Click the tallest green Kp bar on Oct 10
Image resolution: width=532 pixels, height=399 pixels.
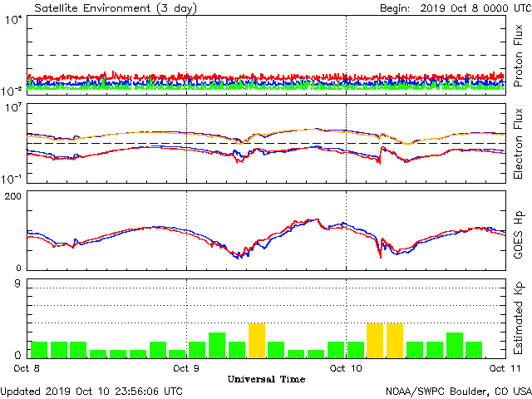click(455, 346)
